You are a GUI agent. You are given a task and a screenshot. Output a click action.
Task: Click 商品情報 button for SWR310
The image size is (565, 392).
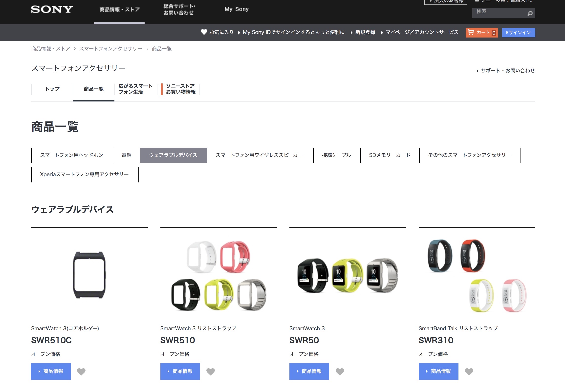438,371
